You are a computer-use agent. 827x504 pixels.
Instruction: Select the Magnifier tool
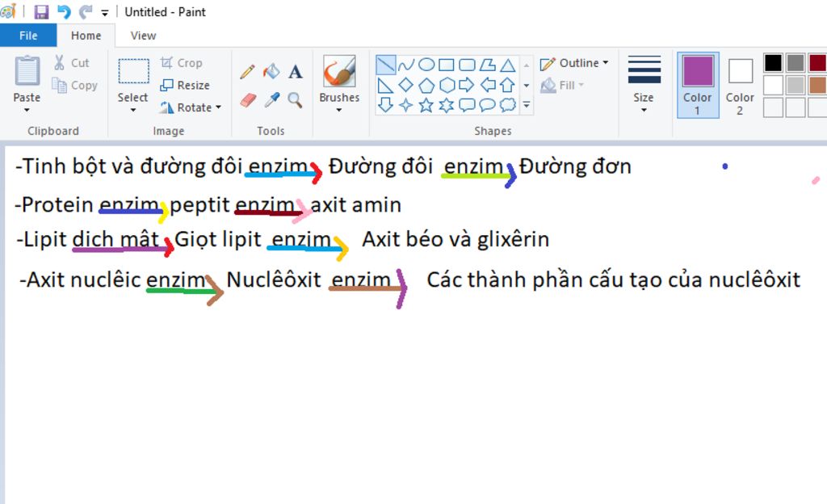tap(295, 99)
